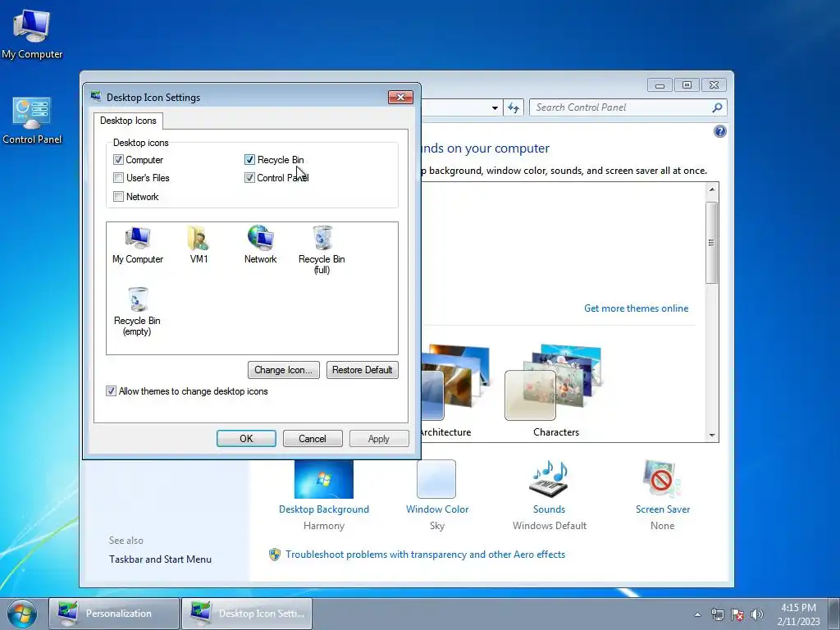Open the Control Panel desktop icon

pos(32,120)
